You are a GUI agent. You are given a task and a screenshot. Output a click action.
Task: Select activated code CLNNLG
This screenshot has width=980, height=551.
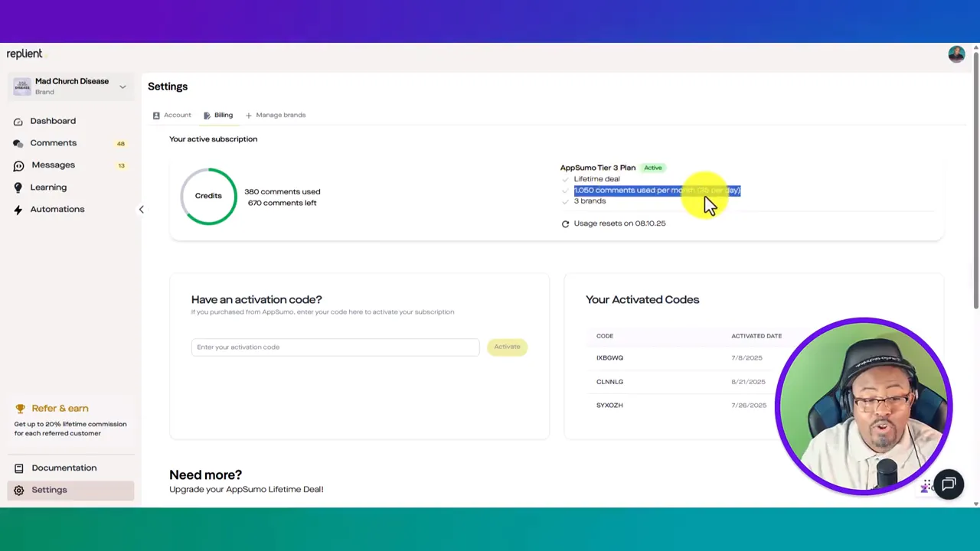[x=609, y=382]
